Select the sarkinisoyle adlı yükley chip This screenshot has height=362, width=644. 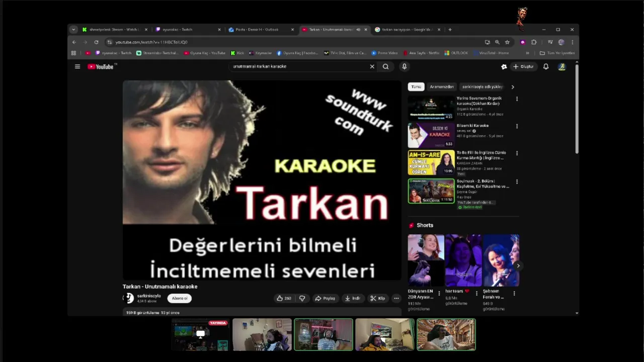coord(482,86)
